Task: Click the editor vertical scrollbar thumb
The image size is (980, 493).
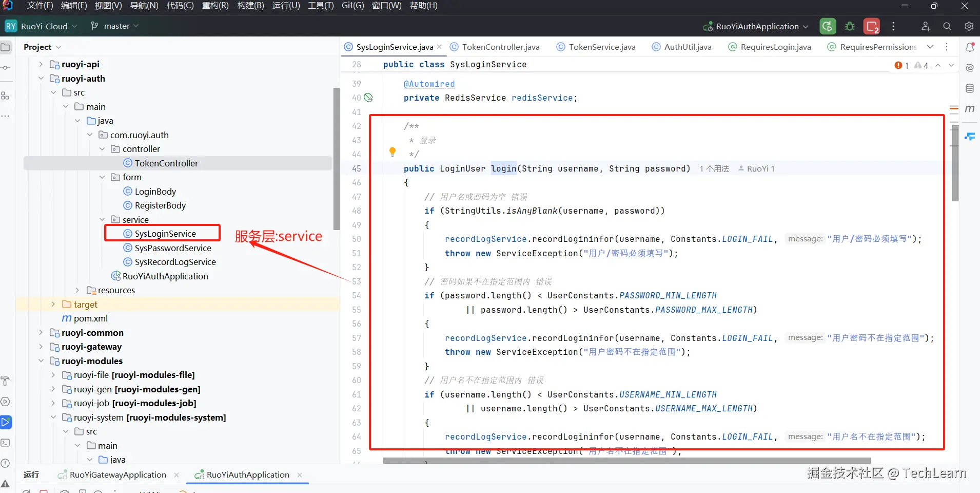Action: pyautogui.click(x=955, y=163)
